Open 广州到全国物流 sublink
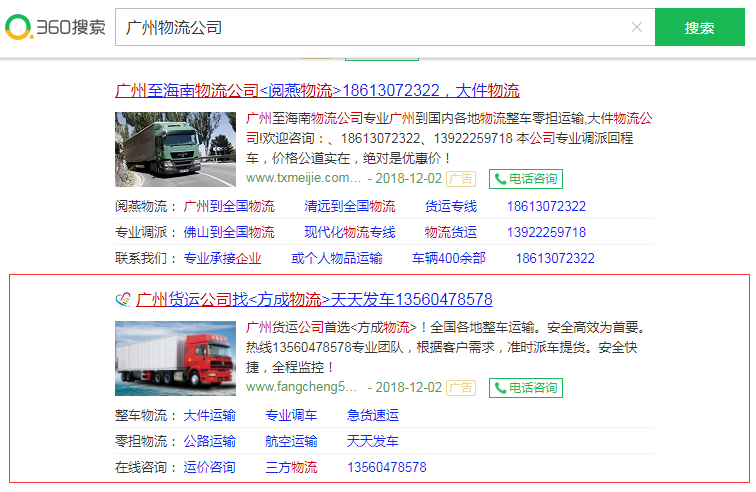Viewport: 756px width, 492px height. (229, 206)
